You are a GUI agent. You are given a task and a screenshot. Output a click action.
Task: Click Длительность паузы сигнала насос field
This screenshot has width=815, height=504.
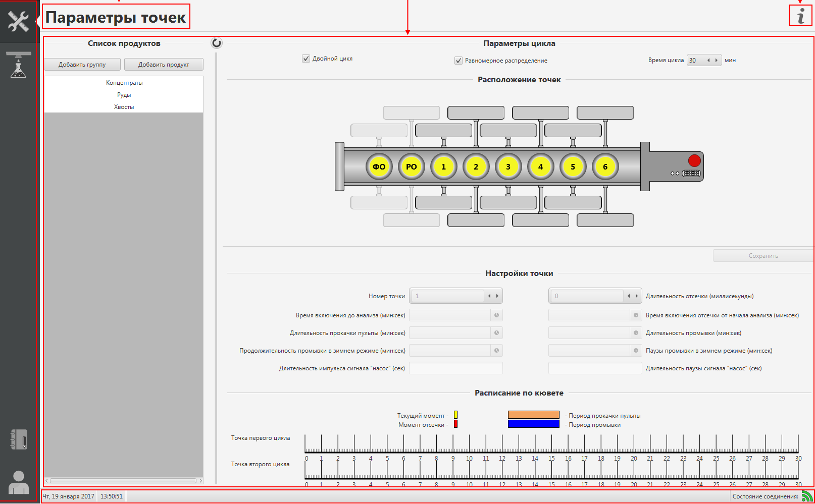(595, 368)
